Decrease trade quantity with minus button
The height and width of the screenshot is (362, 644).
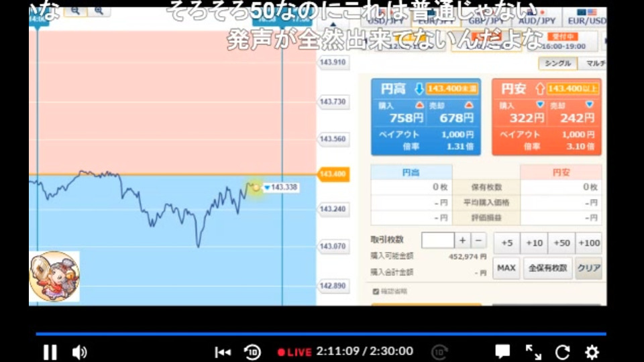pos(478,241)
